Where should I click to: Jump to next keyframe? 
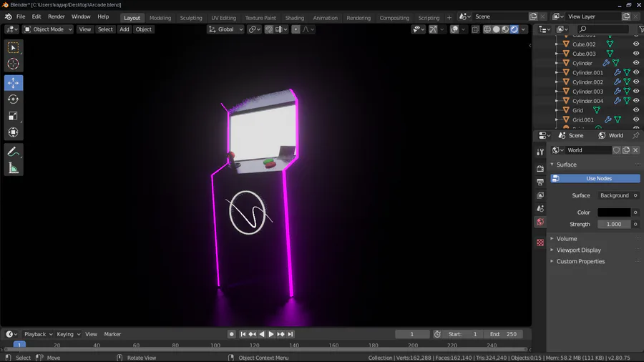coord(280,334)
